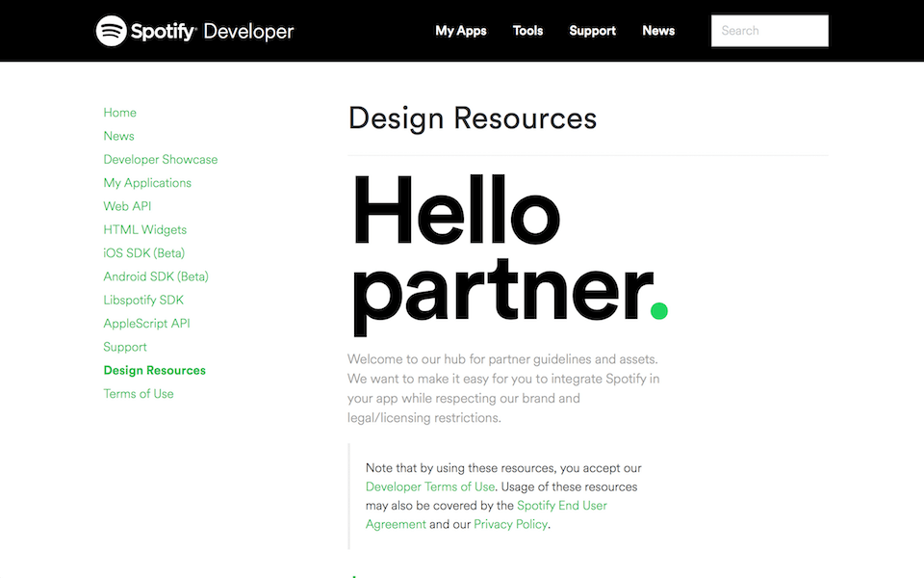Select Design Resources in the sidebar
Image resolution: width=924 pixels, height=578 pixels.
pos(154,370)
